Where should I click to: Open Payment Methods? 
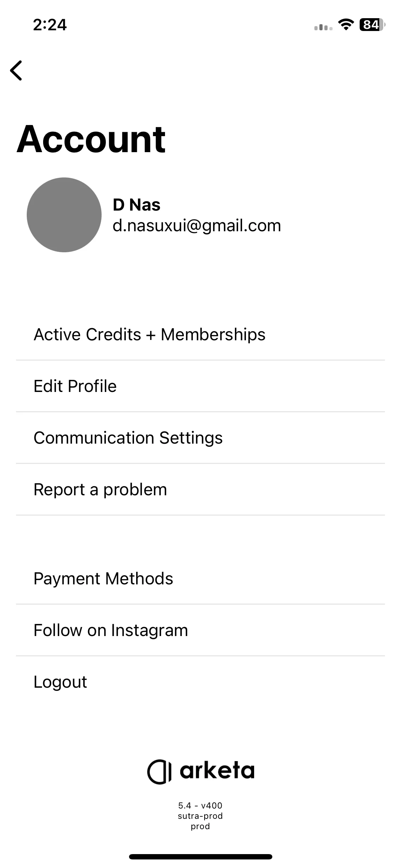click(200, 579)
